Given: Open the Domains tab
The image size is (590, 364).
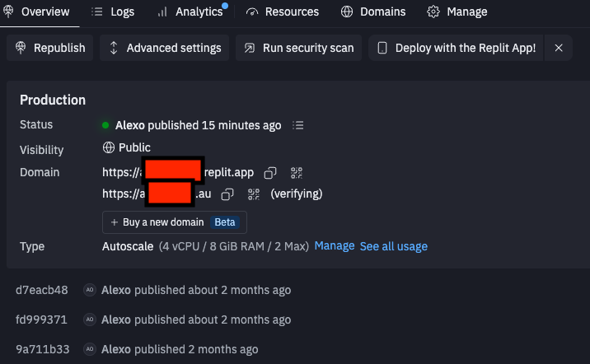Looking at the screenshot, I should [x=373, y=12].
